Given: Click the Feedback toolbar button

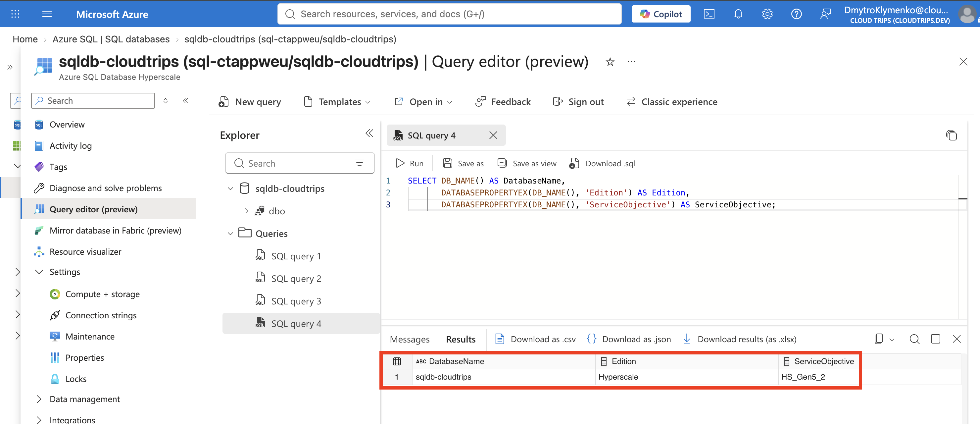Looking at the screenshot, I should click(x=503, y=102).
